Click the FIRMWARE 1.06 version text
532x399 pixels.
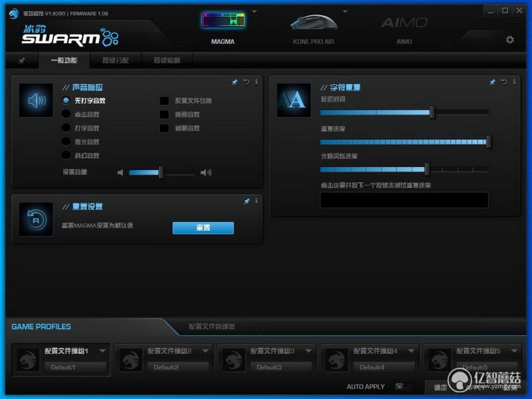[x=89, y=13]
